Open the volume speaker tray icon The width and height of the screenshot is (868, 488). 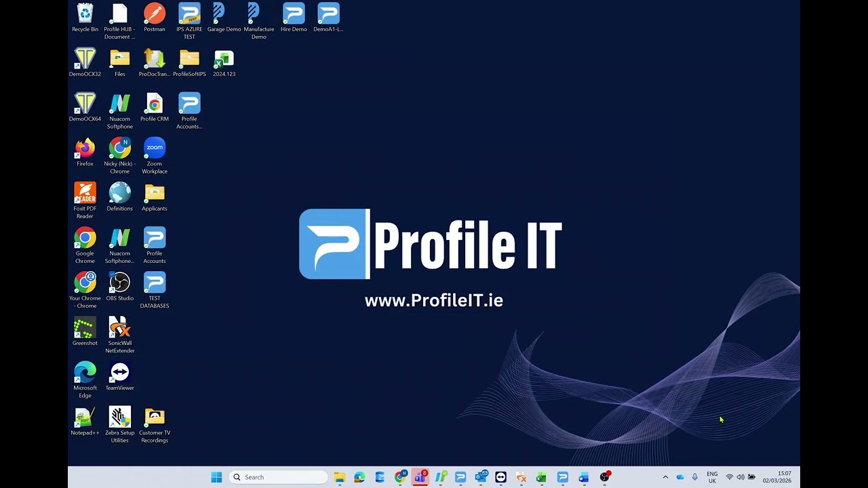[741, 477]
